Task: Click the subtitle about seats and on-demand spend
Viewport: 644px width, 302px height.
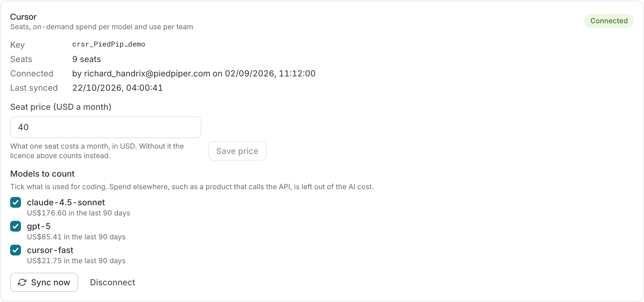Action: click(x=102, y=27)
